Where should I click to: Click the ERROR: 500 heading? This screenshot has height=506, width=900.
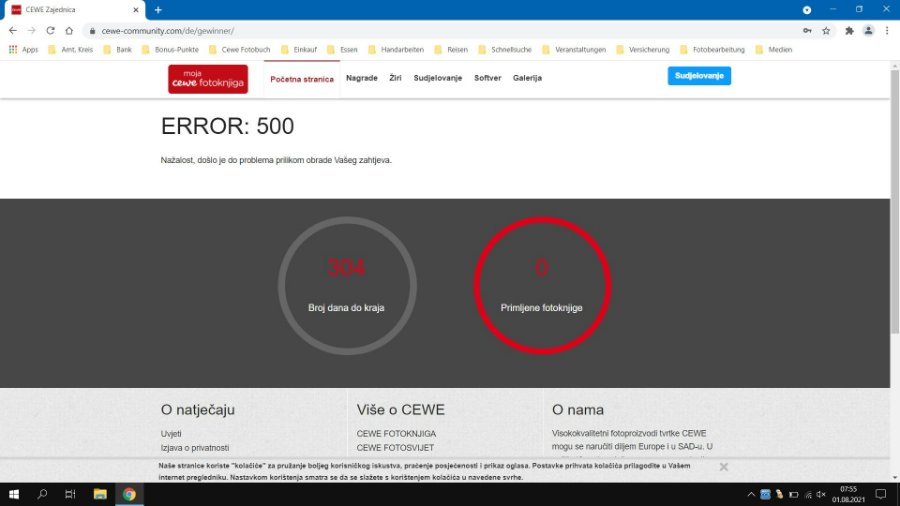(x=227, y=126)
